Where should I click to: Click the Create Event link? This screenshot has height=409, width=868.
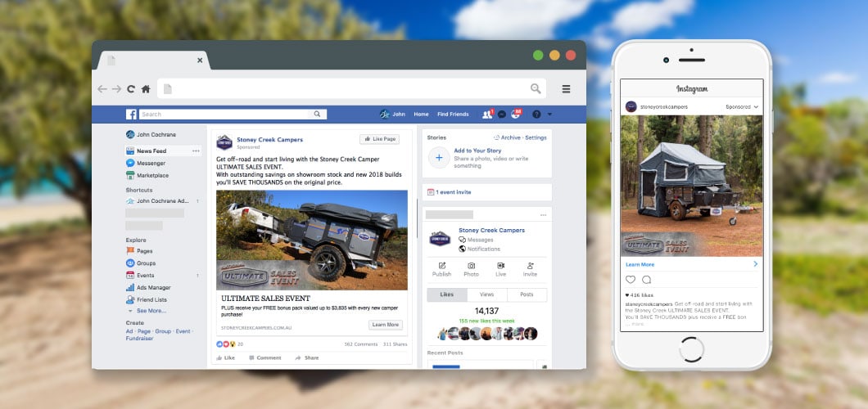[183, 331]
